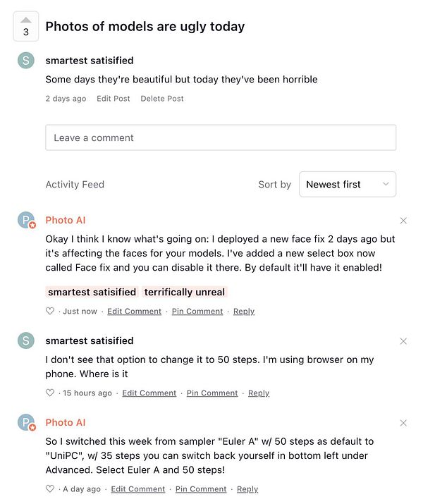Click the terrifically unreal mention tag
The image size is (423, 504).
click(x=185, y=292)
